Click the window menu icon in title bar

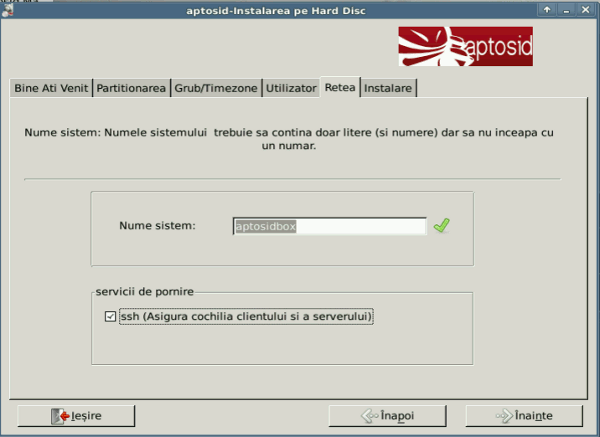(x=7, y=10)
